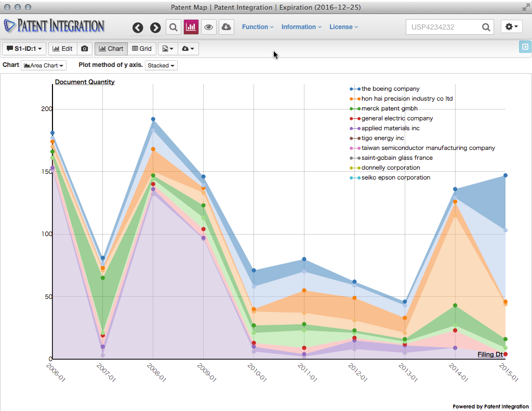Open the License menu
The height and width of the screenshot is (411, 532).
coord(344,27)
